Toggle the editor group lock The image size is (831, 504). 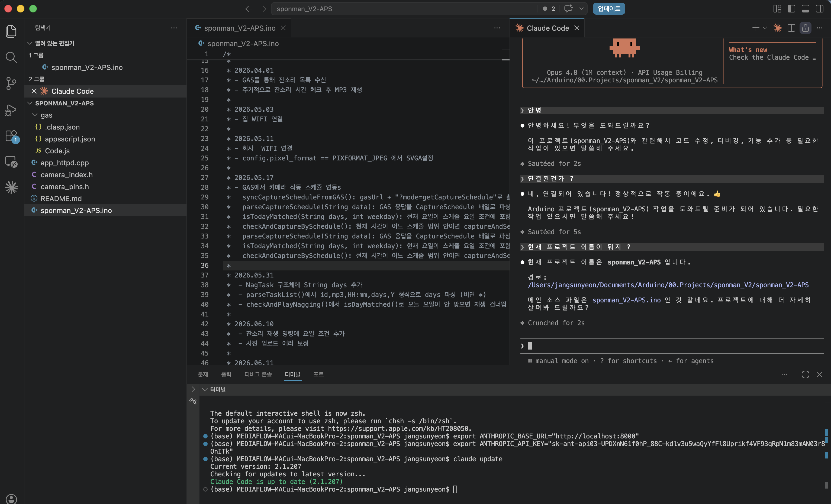coord(805,28)
